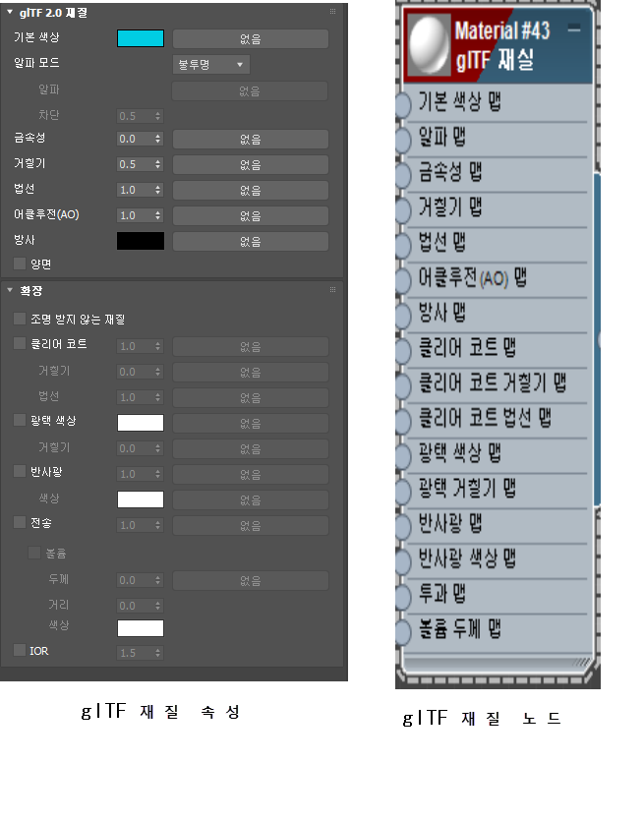Click the 방사 맵 input socket
The width and height of the screenshot is (644, 821).
403,316
